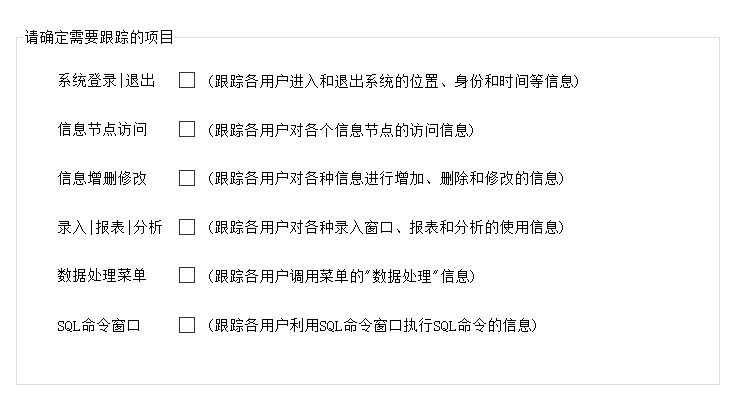Image resolution: width=732 pixels, height=400 pixels.
Task: Tick the 信息节点访问 checkbox
Action: point(187,129)
